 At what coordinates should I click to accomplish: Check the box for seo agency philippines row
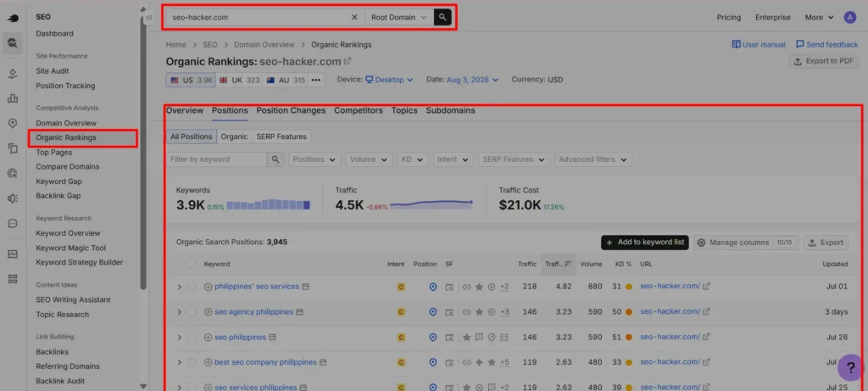pyautogui.click(x=192, y=312)
